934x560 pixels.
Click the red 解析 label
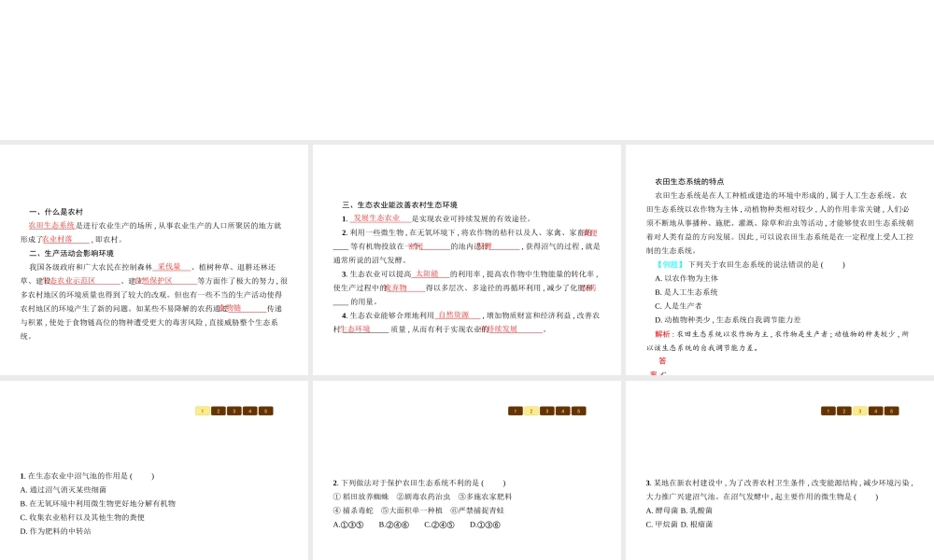pyautogui.click(x=662, y=334)
